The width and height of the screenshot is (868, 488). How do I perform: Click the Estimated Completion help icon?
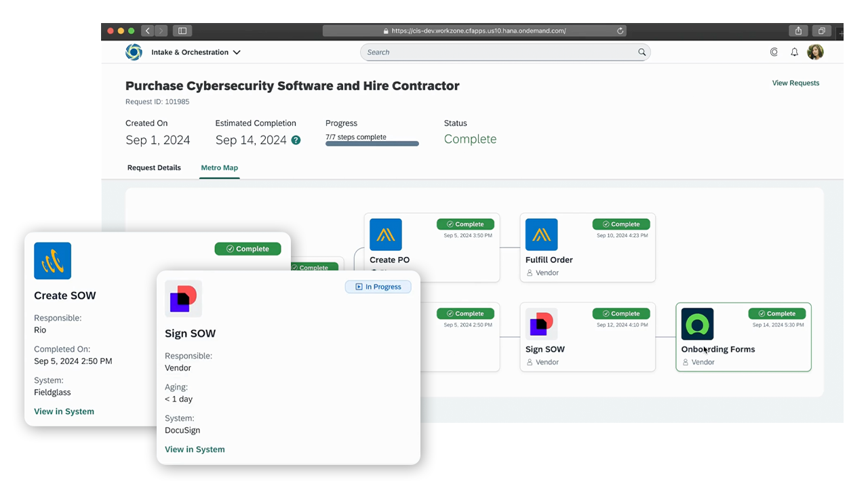(296, 140)
